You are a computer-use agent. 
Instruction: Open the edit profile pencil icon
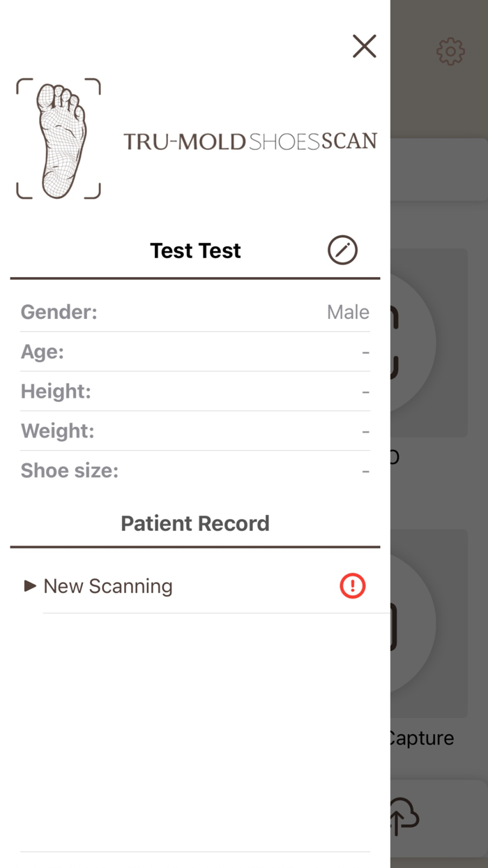pyautogui.click(x=342, y=250)
